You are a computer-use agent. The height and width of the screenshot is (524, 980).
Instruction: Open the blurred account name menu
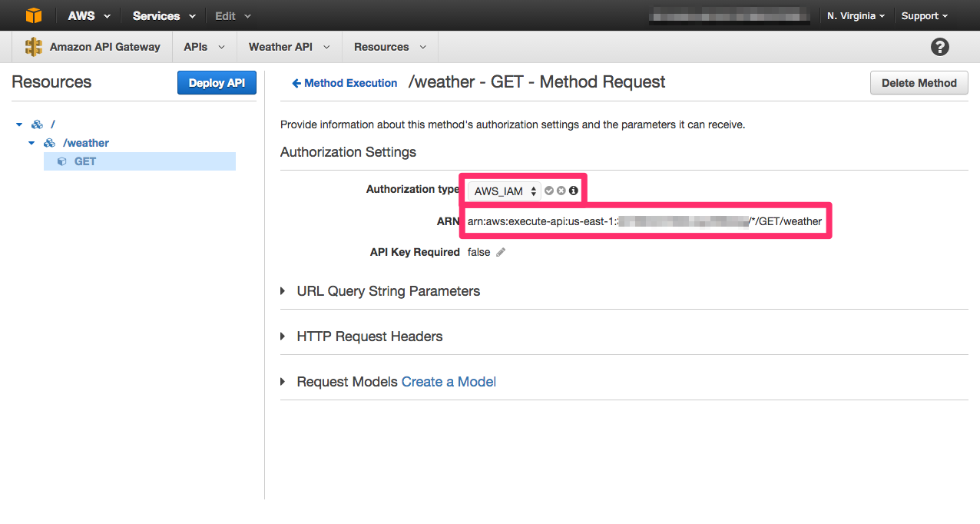pos(730,15)
